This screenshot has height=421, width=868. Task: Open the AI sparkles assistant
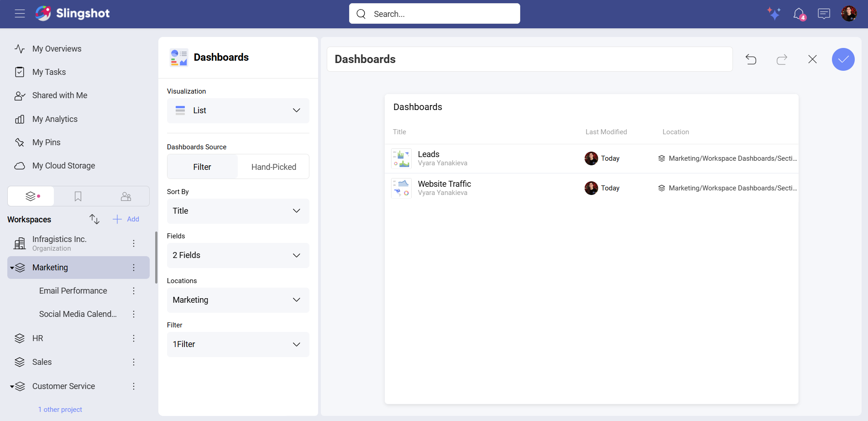point(774,14)
